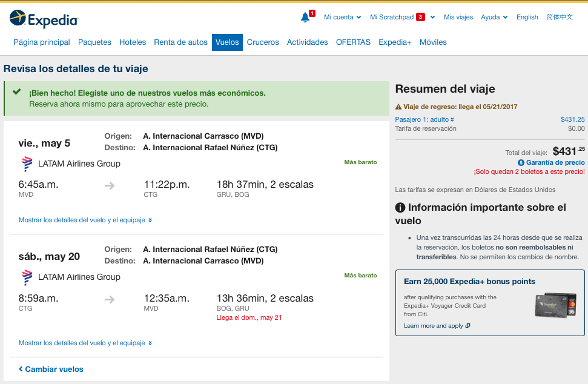Click the red Scratchpad count badge
The height and width of the screenshot is (384, 588).
tap(420, 17)
